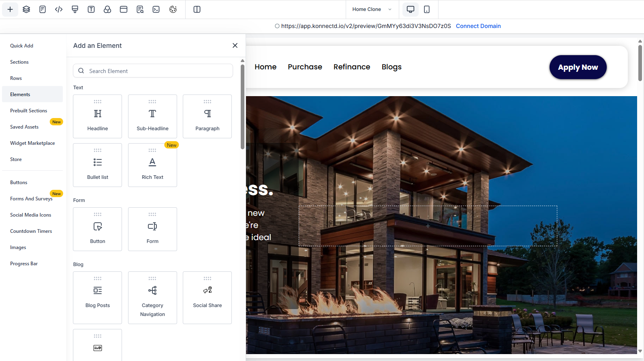The image size is (644, 361).
Task: Toggle the split panel layout view
Action: (x=197, y=9)
